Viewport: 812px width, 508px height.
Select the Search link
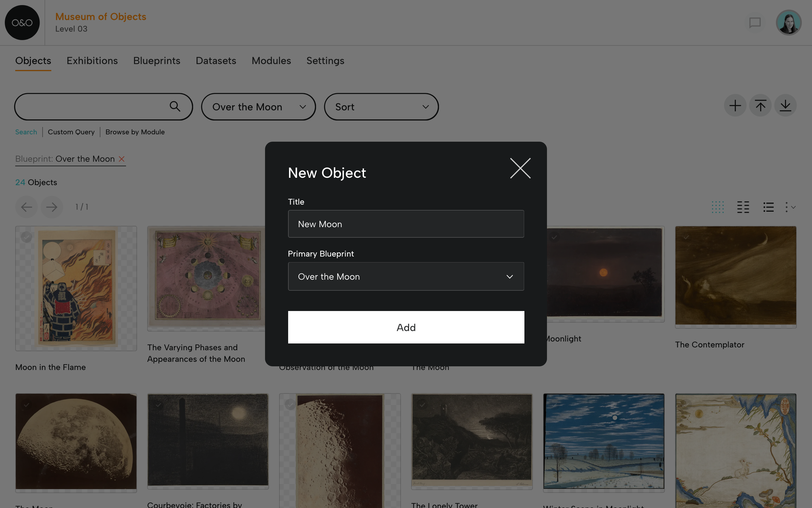pos(26,132)
